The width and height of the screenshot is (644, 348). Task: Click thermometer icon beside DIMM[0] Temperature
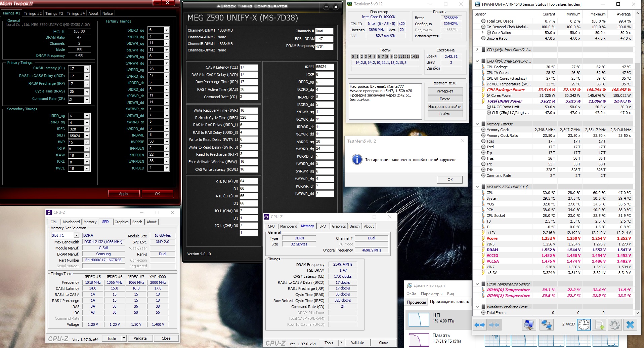pos(483,290)
